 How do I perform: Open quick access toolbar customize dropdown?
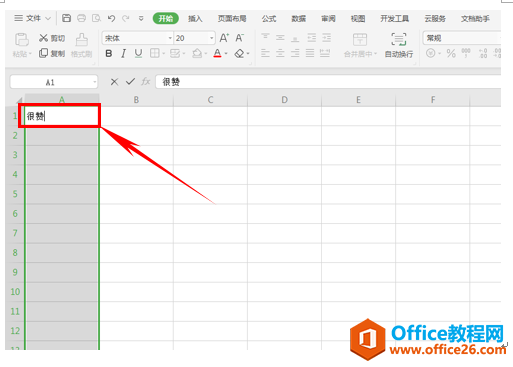(x=141, y=18)
